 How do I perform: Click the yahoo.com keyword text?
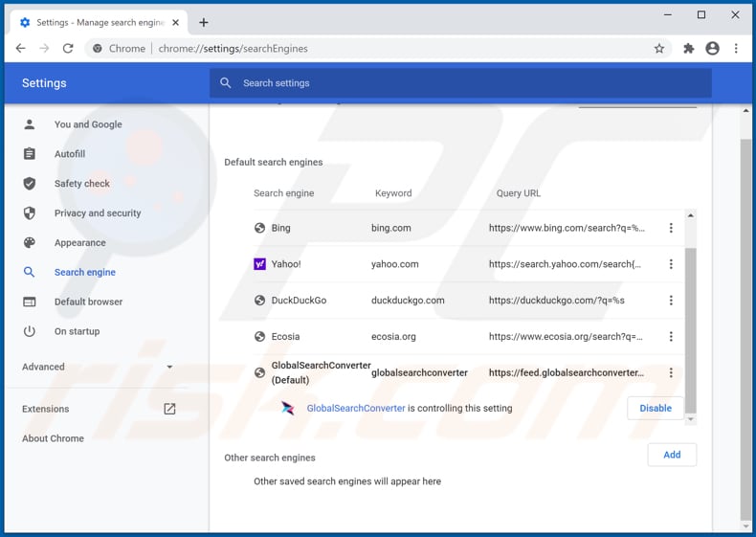(395, 264)
